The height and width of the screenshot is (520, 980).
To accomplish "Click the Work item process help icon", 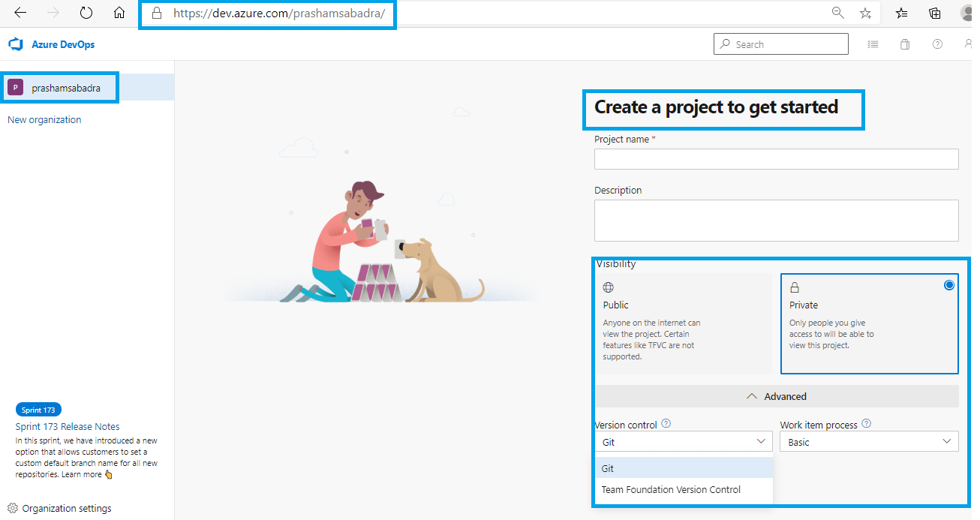I will click(866, 424).
